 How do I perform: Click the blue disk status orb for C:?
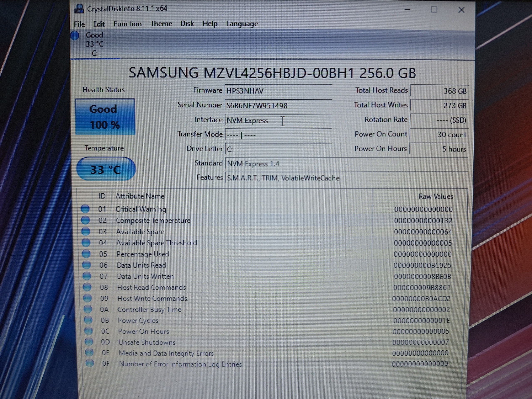75,35
